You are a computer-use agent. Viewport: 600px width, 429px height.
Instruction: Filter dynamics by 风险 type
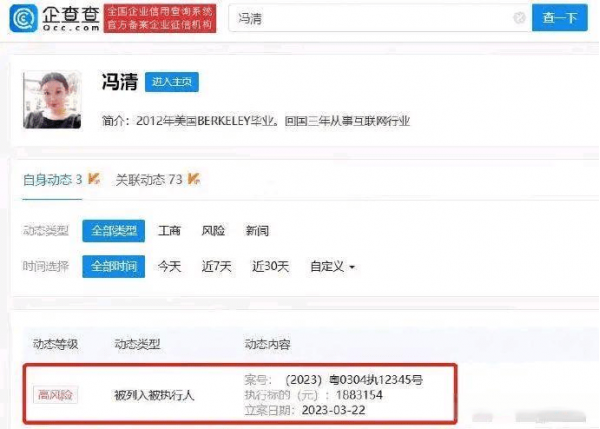tap(213, 231)
